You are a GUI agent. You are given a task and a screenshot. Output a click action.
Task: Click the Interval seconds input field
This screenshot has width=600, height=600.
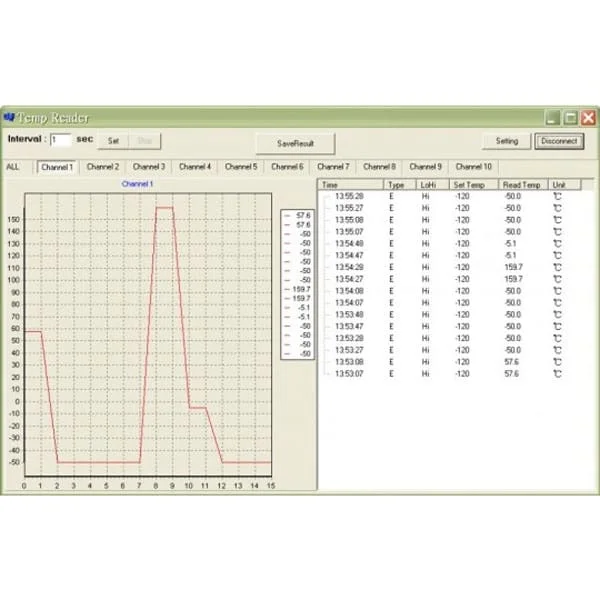pos(60,140)
